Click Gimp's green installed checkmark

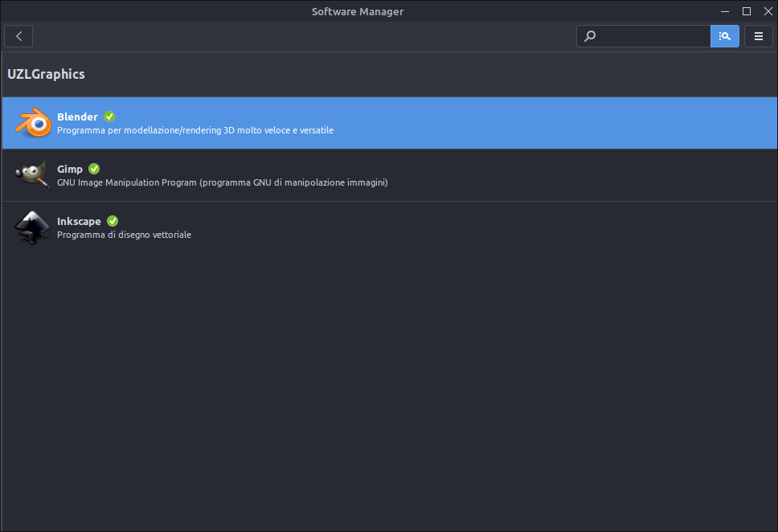[94, 169]
